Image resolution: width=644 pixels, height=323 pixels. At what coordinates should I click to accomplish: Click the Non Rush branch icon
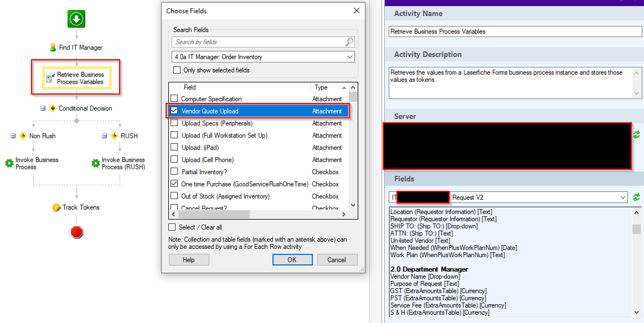(x=23, y=136)
